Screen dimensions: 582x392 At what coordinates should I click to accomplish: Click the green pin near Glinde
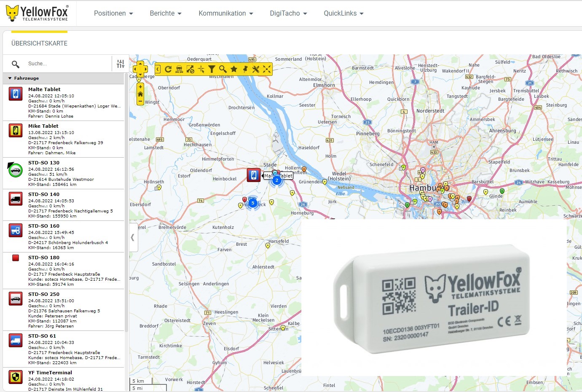tap(502, 191)
